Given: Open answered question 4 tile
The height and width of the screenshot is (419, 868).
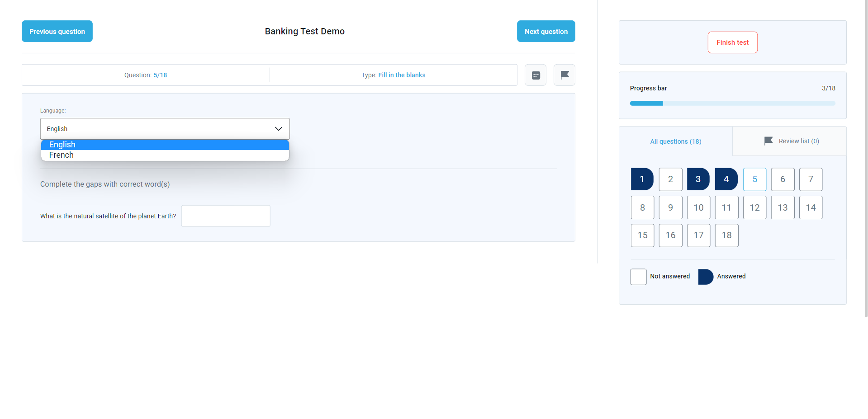Looking at the screenshot, I should pos(726,179).
